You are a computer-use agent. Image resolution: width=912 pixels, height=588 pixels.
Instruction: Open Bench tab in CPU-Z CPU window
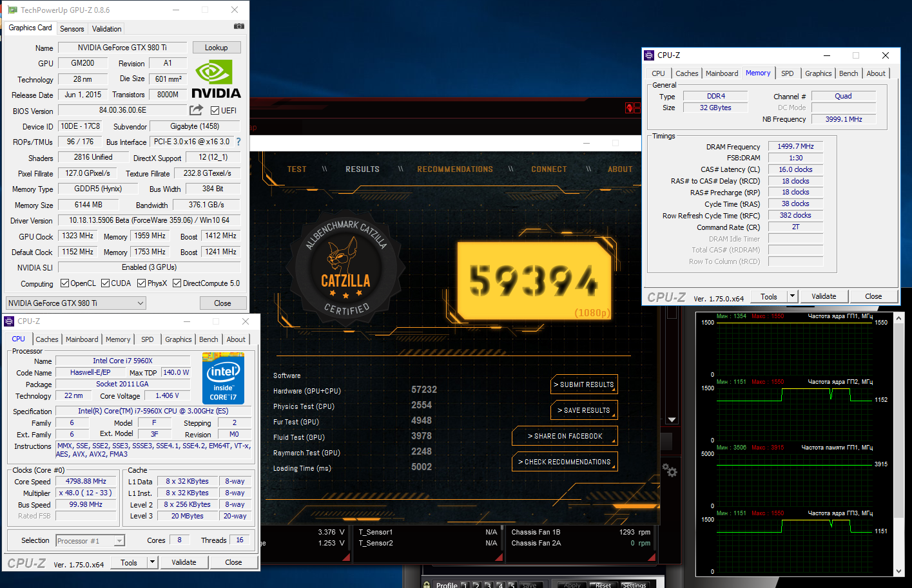coord(208,339)
